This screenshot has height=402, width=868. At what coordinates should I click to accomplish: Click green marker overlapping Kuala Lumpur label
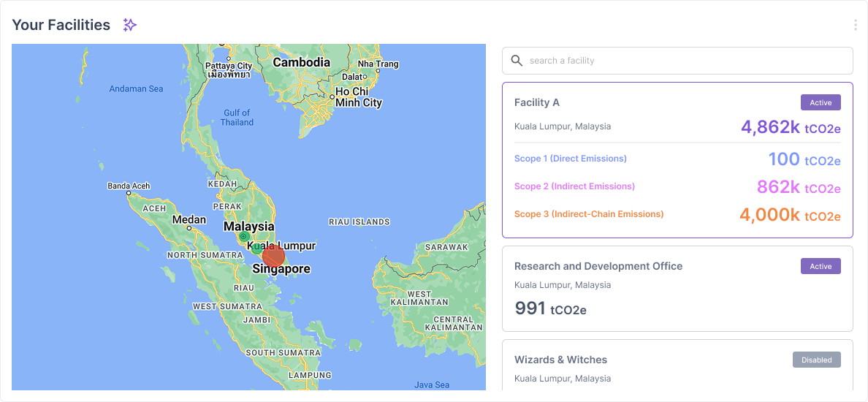[256, 247]
